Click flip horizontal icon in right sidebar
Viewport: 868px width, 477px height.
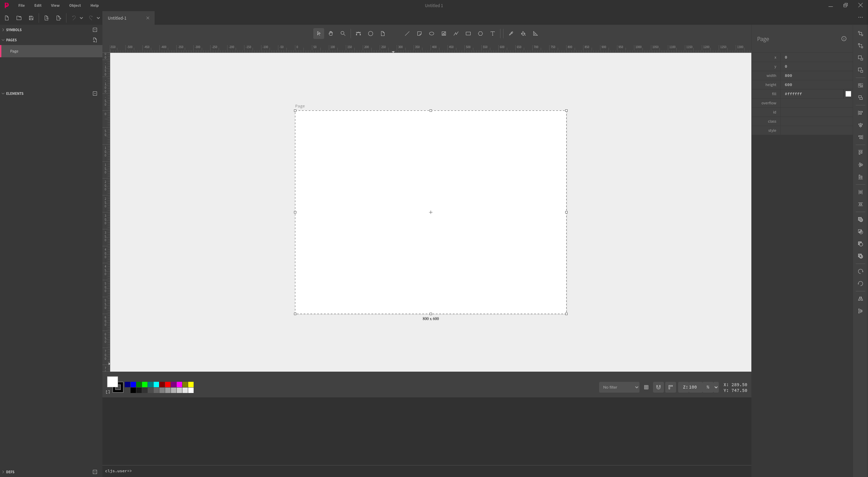click(x=861, y=299)
